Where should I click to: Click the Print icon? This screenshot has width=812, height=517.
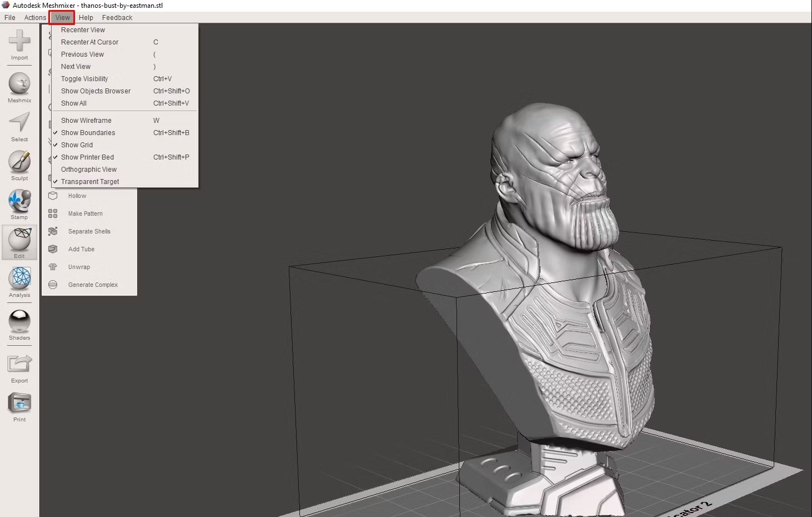click(x=19, y=403)
